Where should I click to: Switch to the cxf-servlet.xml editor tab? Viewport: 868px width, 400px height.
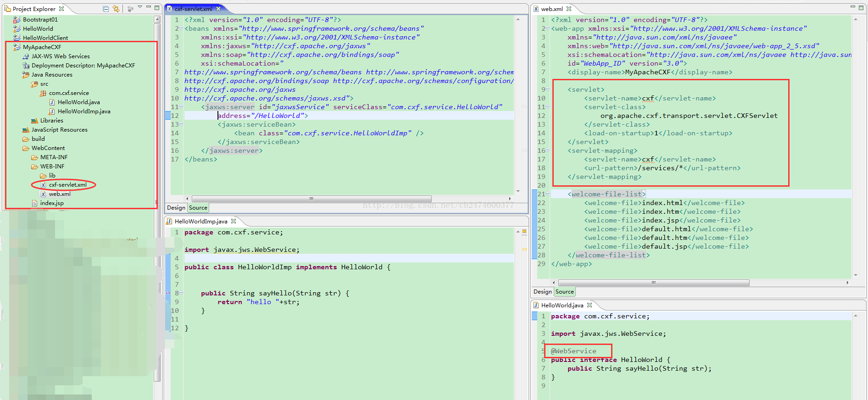coord(193,9)
